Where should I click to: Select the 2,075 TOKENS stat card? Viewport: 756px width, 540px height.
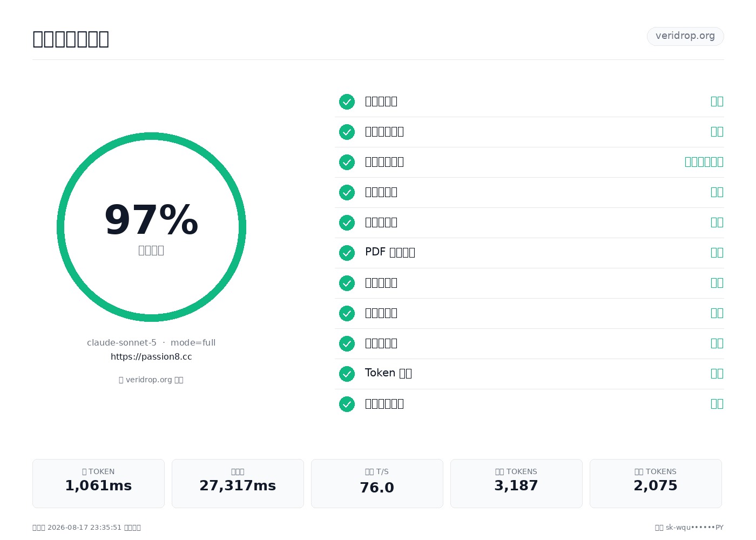656,483
